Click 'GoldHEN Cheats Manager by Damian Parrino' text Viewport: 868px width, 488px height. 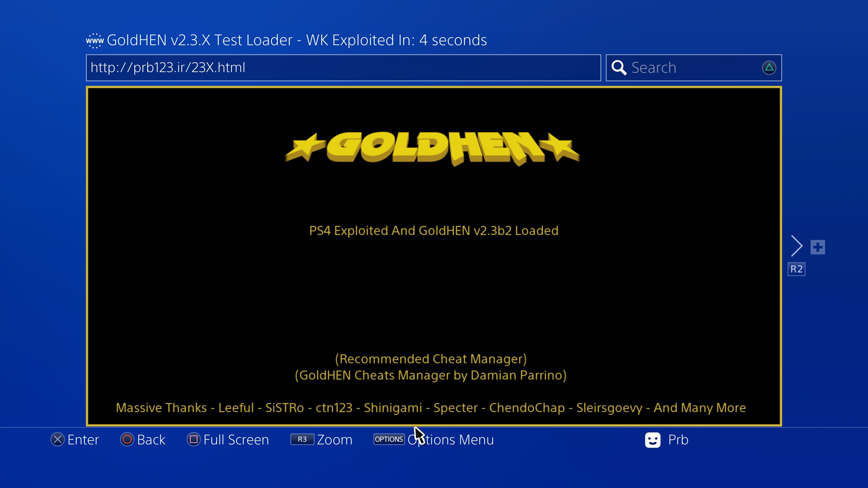pos(431,375)
